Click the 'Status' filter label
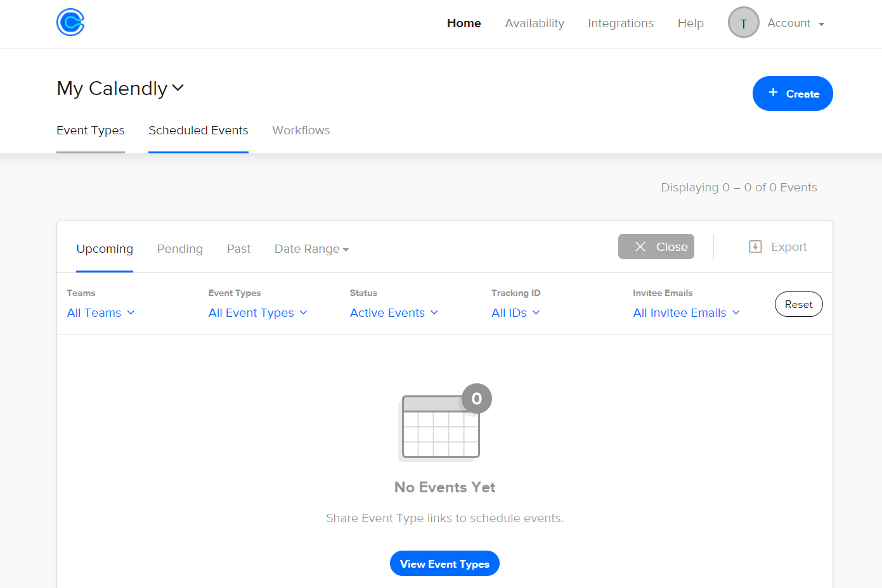 pos(363,293)
